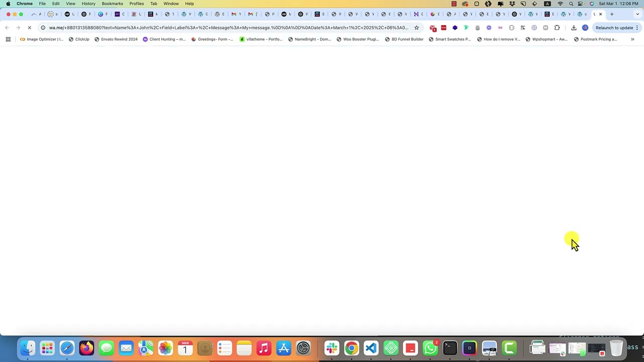Open the View menu
The height and width of the screenshot is (362, 644).
70,4
